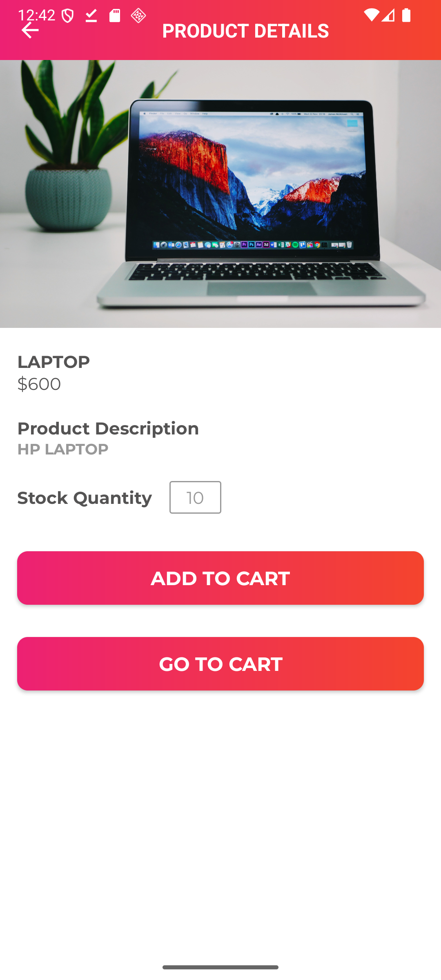This screenshot has height=980, width=441.
Task: Tap the bottom navigation gesture bar
Action: [220, 967]
